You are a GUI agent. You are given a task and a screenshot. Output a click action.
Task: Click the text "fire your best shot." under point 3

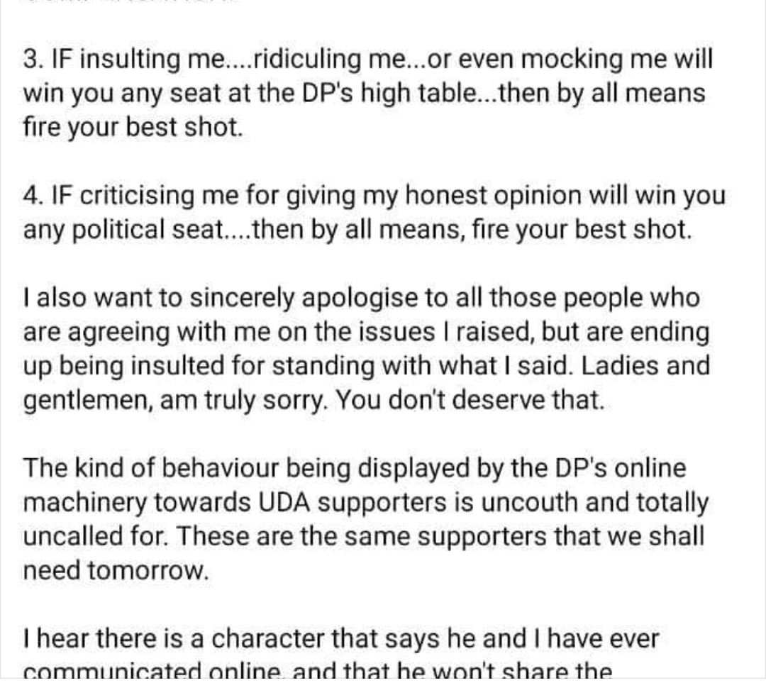tap(133, 127)
